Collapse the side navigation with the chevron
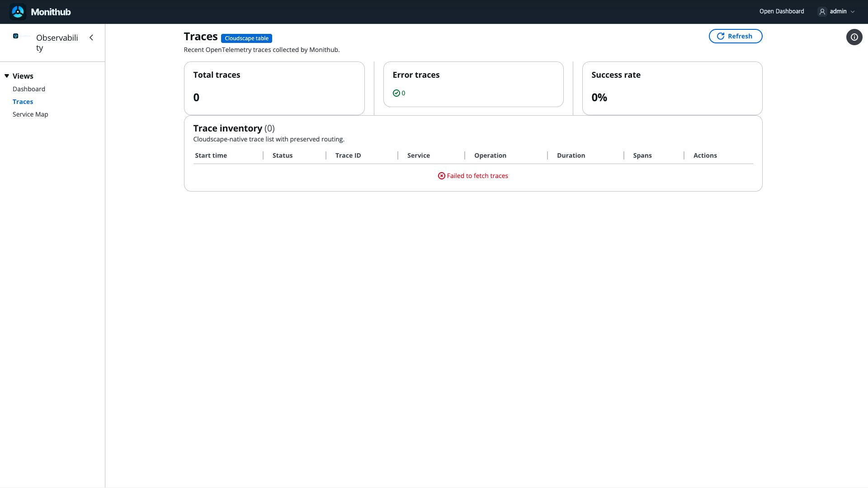The image size is (868, 488). [x=91, y=38]
